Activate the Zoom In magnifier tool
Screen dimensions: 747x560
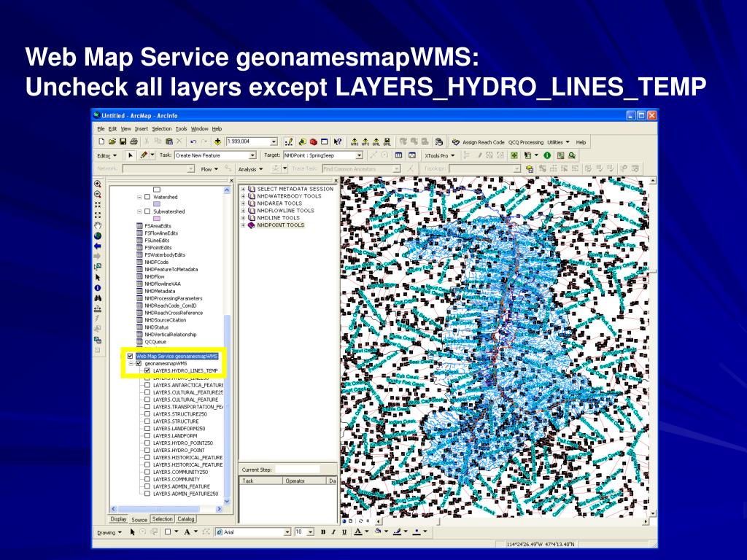[x=98, y=184]
